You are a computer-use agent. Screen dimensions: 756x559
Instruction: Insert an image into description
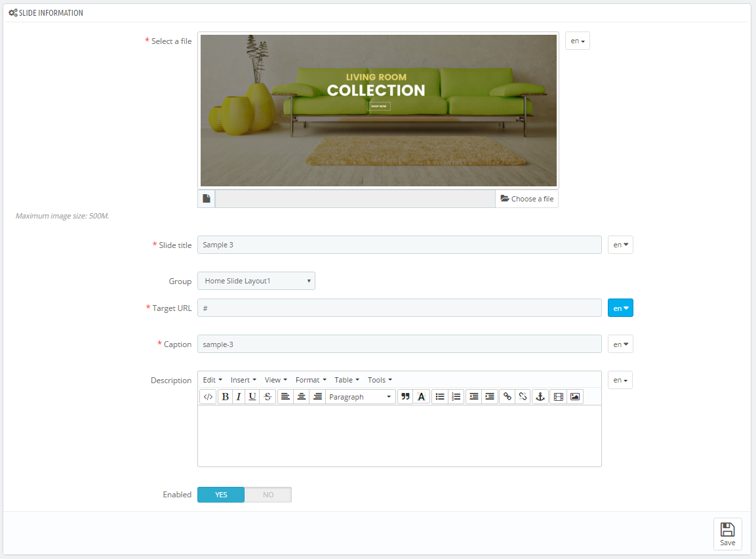(575, 396)
